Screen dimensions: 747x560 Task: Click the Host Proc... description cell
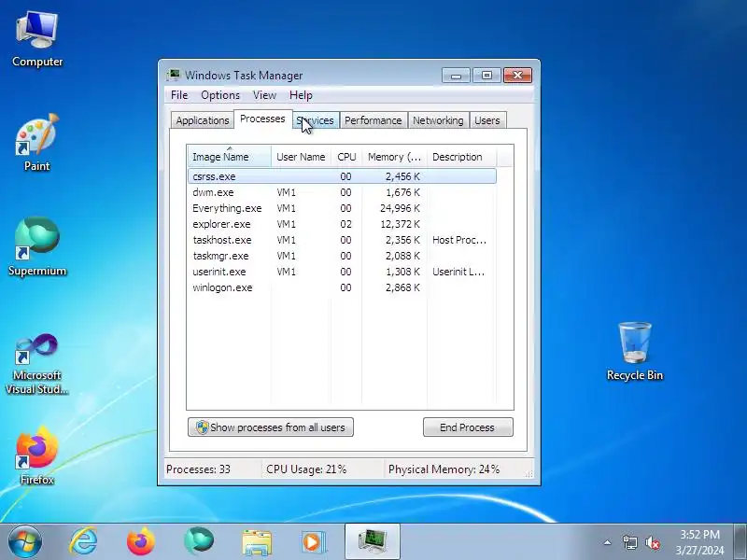[459, 240]
